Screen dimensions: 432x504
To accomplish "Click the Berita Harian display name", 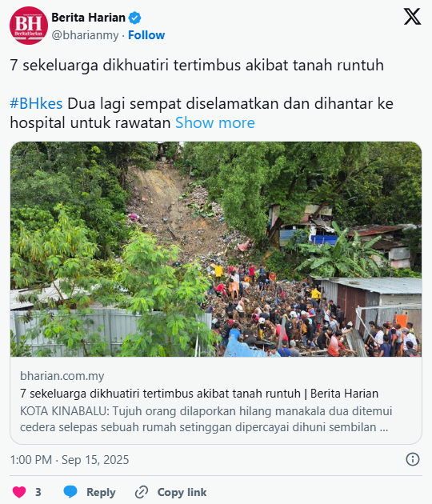I will click(x=88, y=18).
